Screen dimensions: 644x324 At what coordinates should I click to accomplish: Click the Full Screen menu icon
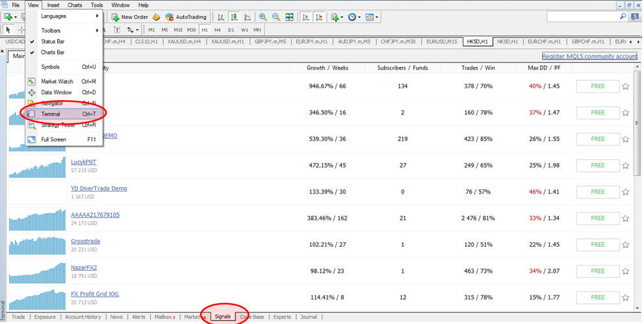tap(32, 140)
